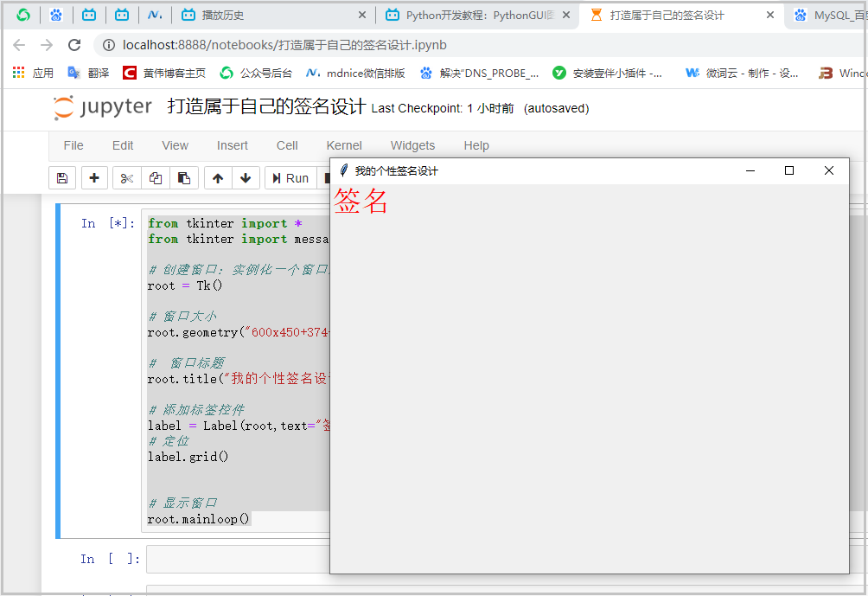Select the red 签名 label text

click(360, 203)
